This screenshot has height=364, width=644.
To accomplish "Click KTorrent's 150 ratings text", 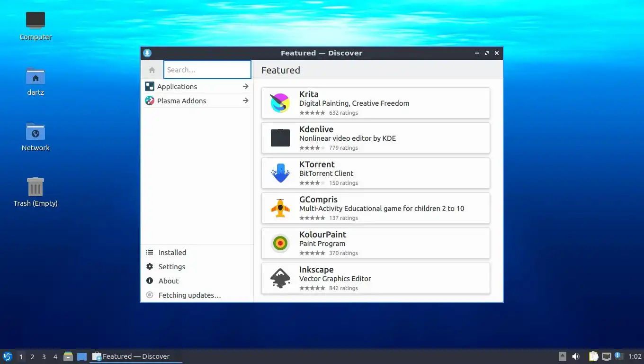I will click(x=343, y=183).
